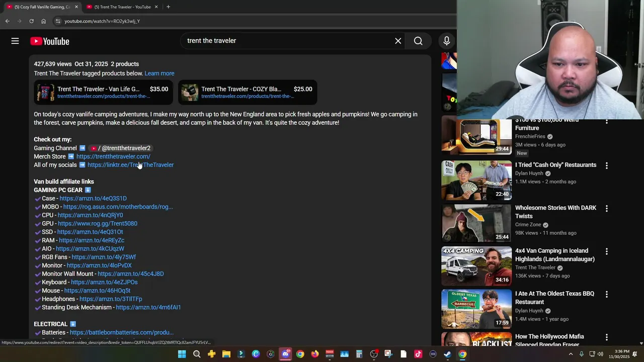
Task: Click the address bar URL
Action: click(x=102, y=21)
